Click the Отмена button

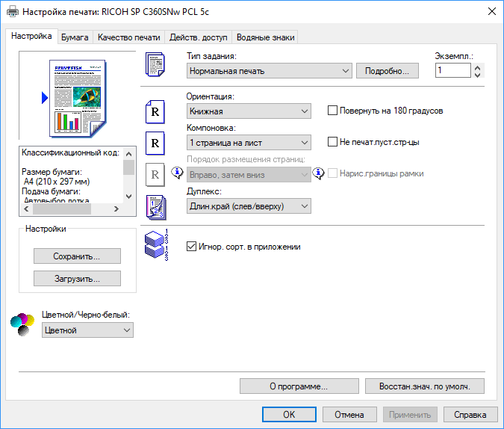click(349, 414)
